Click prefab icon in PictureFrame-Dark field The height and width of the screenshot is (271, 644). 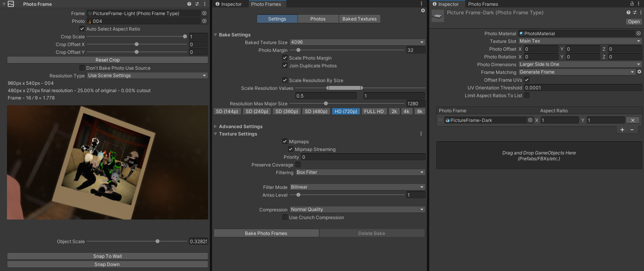(447, 120)
